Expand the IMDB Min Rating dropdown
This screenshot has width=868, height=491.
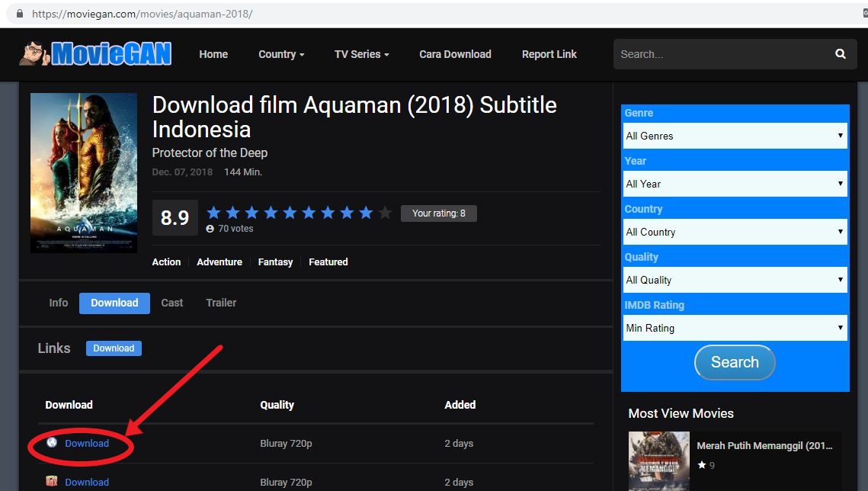pyautogui.click(x=734, y=328)
